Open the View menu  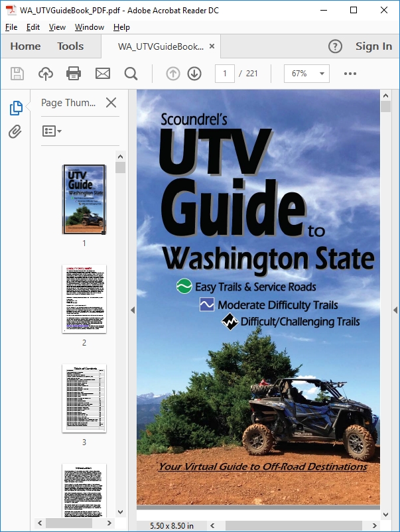57,27
